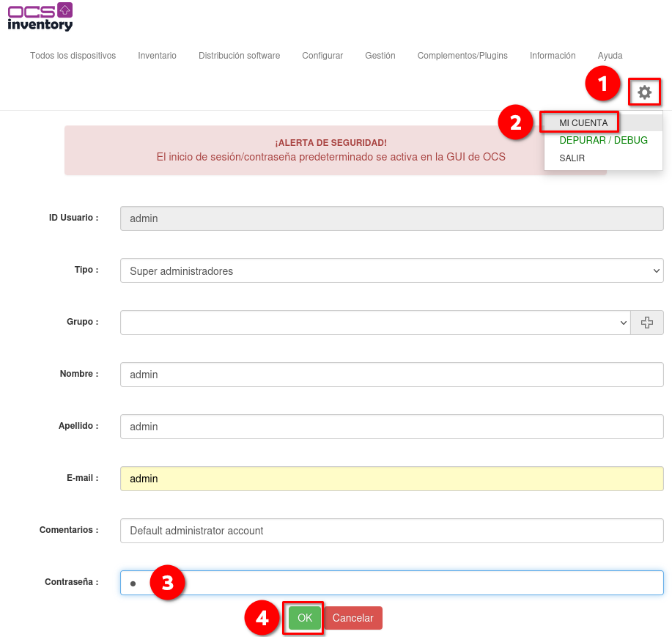
Task: Open the Configurar menu
Action: tap(322, 56)
